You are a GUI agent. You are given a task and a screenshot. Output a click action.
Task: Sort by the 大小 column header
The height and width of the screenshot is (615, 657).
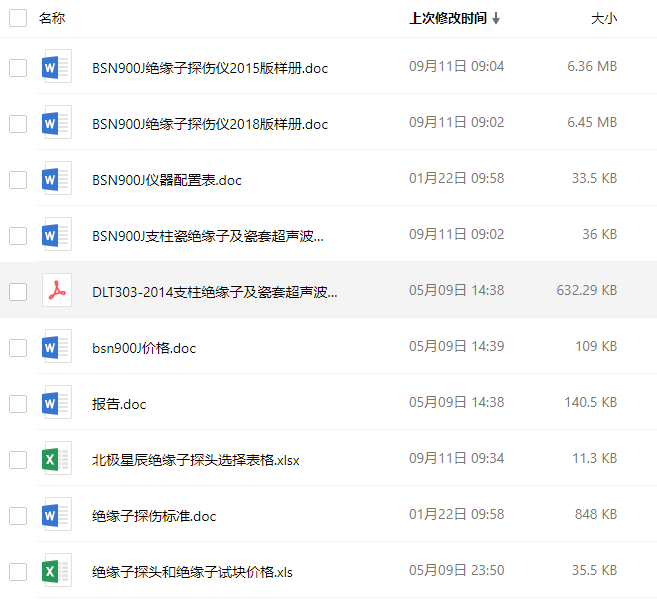(x=604, y=18)
